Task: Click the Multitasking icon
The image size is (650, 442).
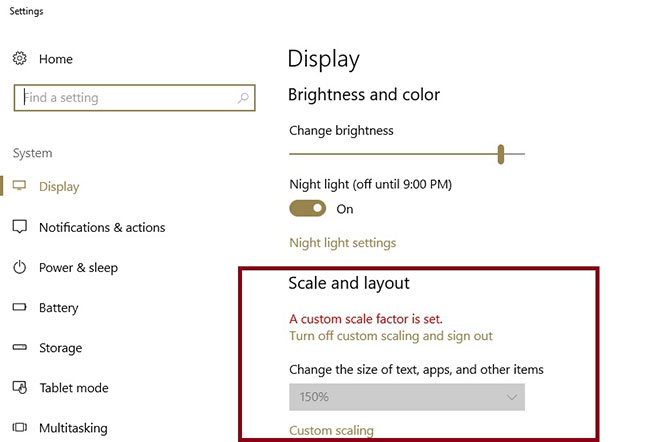Action: point(19,427)
